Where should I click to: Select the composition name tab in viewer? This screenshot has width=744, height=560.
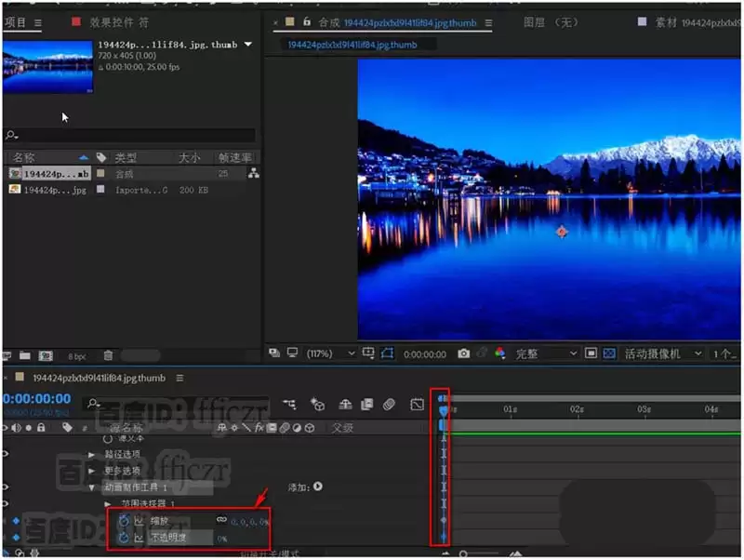coord(352,45)
